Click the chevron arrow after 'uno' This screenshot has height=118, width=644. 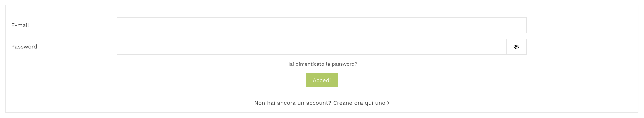tap(388, 103)
